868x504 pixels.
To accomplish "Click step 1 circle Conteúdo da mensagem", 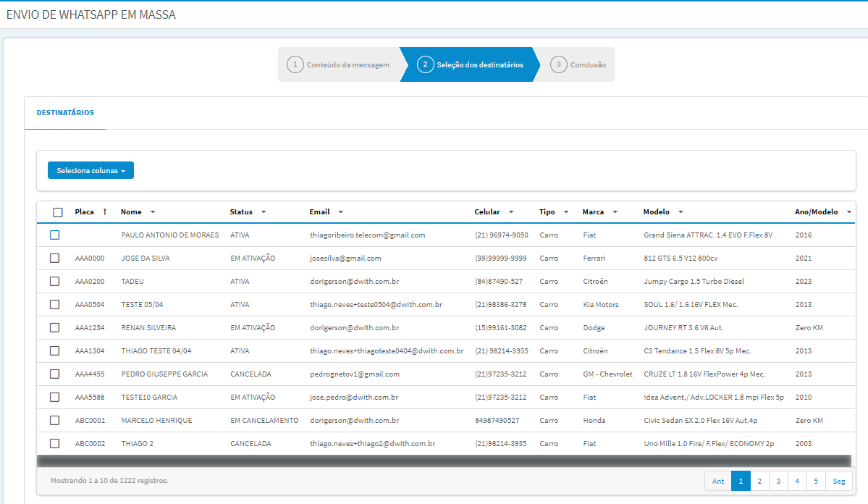I will click(x=295, y=64).
